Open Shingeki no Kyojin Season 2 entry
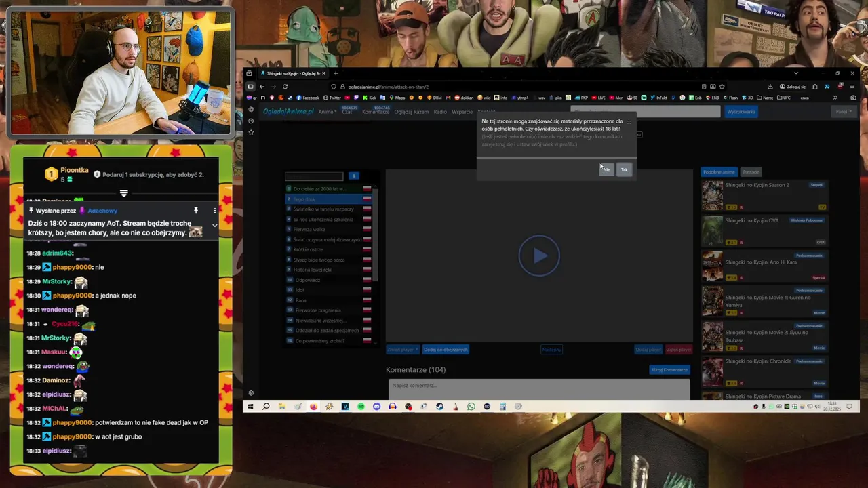 pos(764,196)
